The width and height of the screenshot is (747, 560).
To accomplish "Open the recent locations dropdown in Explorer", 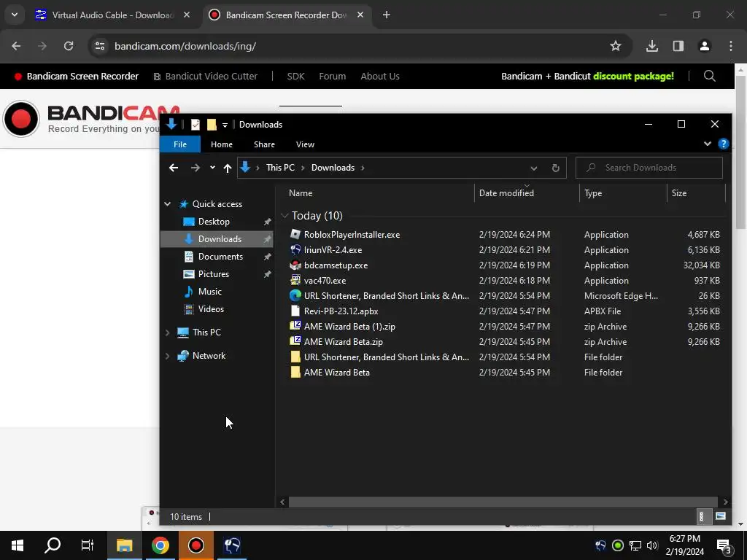I will (212, 168).
